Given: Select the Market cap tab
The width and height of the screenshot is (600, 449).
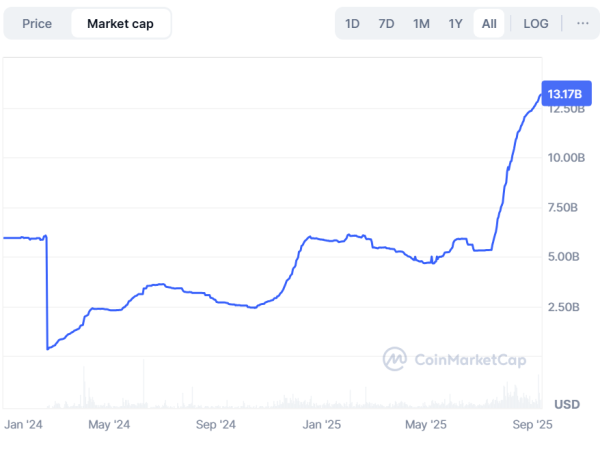Looking at the screenshot, I should point(120,23).
